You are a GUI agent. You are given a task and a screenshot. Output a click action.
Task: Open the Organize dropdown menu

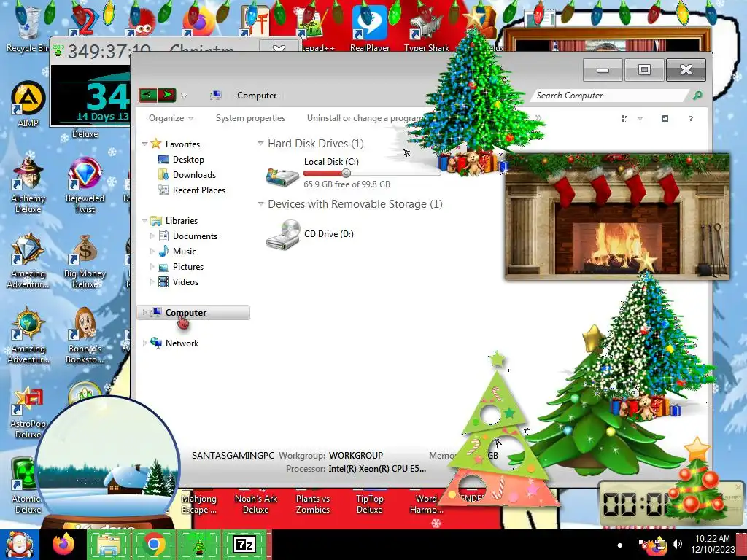(171, 118)
